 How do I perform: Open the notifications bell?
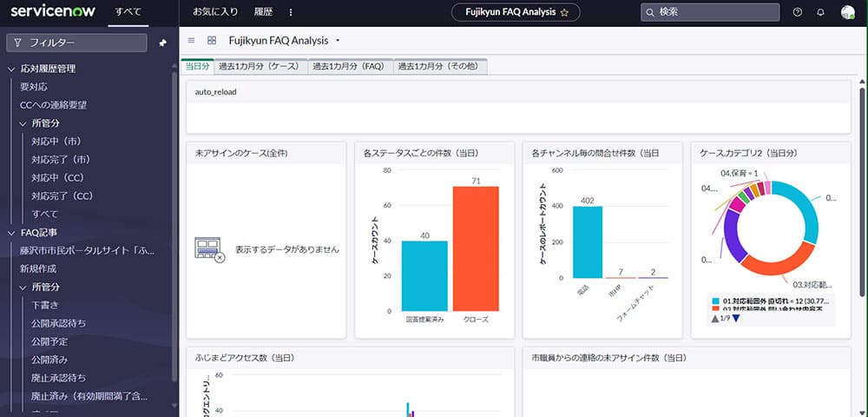(x=820, y=12)
